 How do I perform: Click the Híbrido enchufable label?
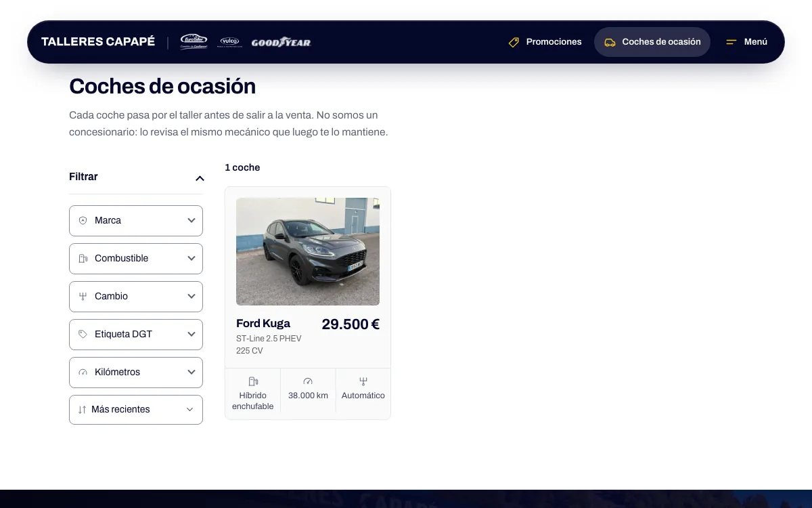tap(253, 401)
